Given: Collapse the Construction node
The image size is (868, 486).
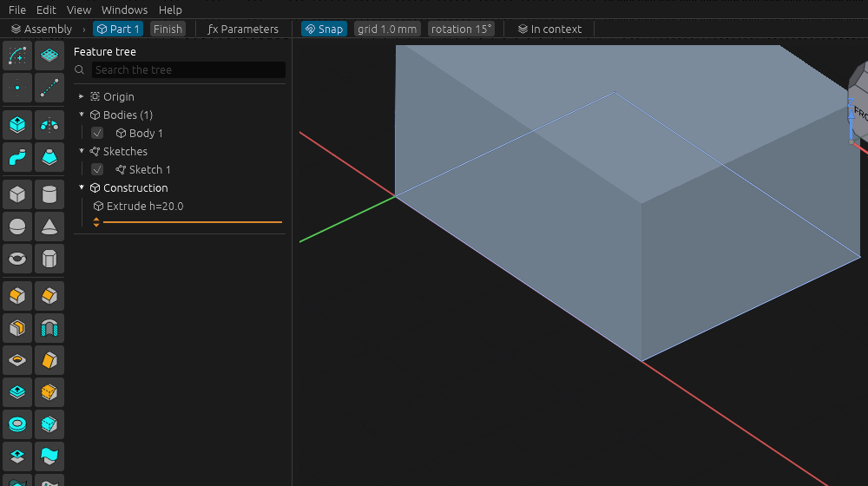Looking at the screenshot, I should (82, 187).
